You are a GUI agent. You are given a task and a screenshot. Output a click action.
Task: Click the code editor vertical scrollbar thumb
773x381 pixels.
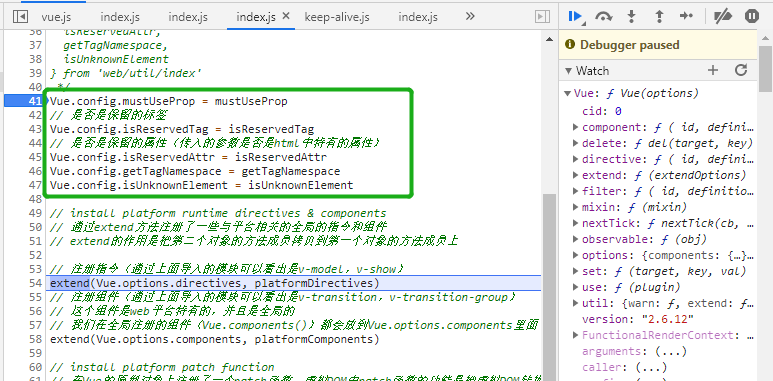click(x=549, y=286)
